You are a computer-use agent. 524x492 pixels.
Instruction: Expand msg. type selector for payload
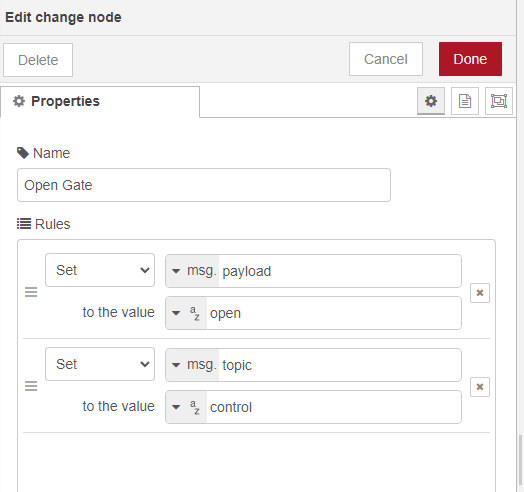point(192,271)
